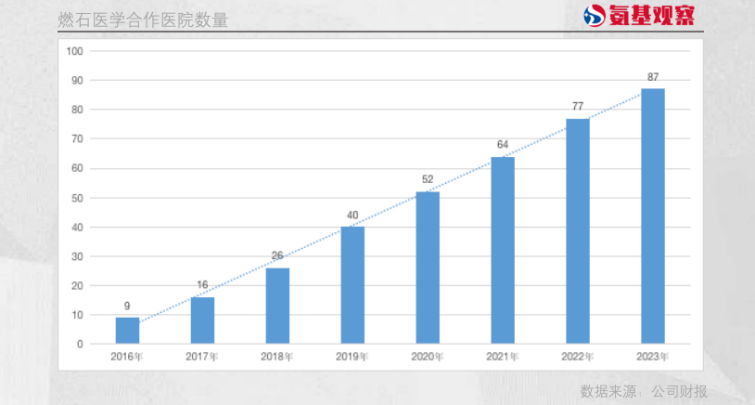755x405 pixels.
Task: Click the data label 64
Action: coord(502,145)
